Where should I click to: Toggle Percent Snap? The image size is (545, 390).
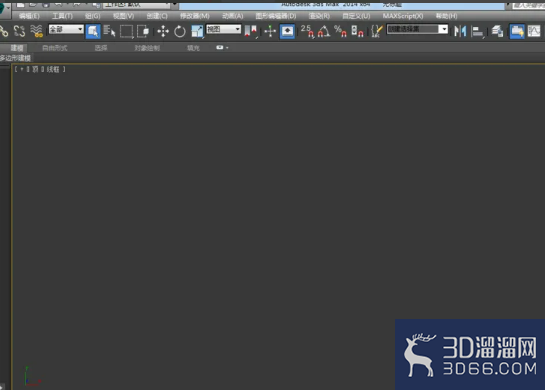coord(340,31)
